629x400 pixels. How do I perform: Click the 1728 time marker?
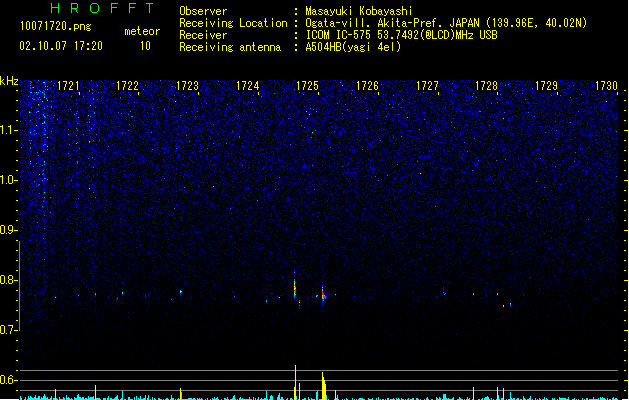click(x=487, y=86)
